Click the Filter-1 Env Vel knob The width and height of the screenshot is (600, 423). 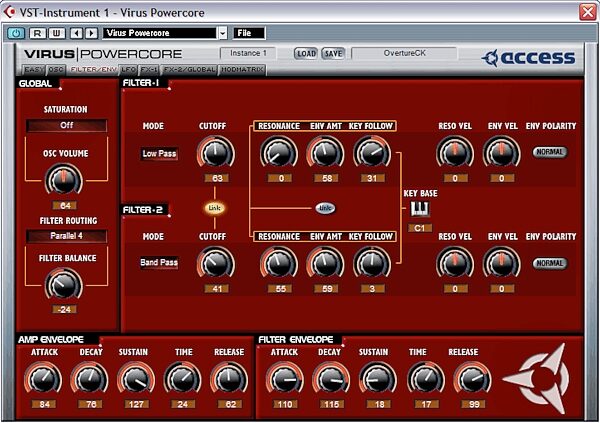[x=501, y=153]
